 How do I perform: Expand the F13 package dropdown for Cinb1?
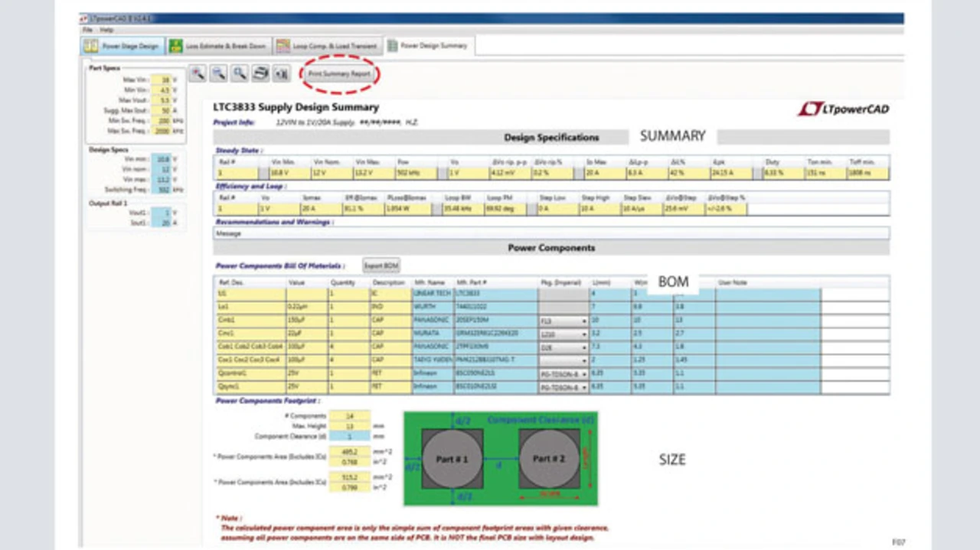pyautogui.click(x=583, y=321)
